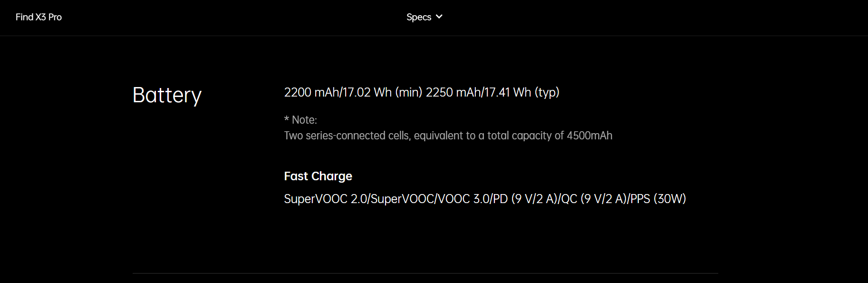Screen dimensions: 868x283
Task: Open the Find X3 Pro product link
Action: point(39,17)
